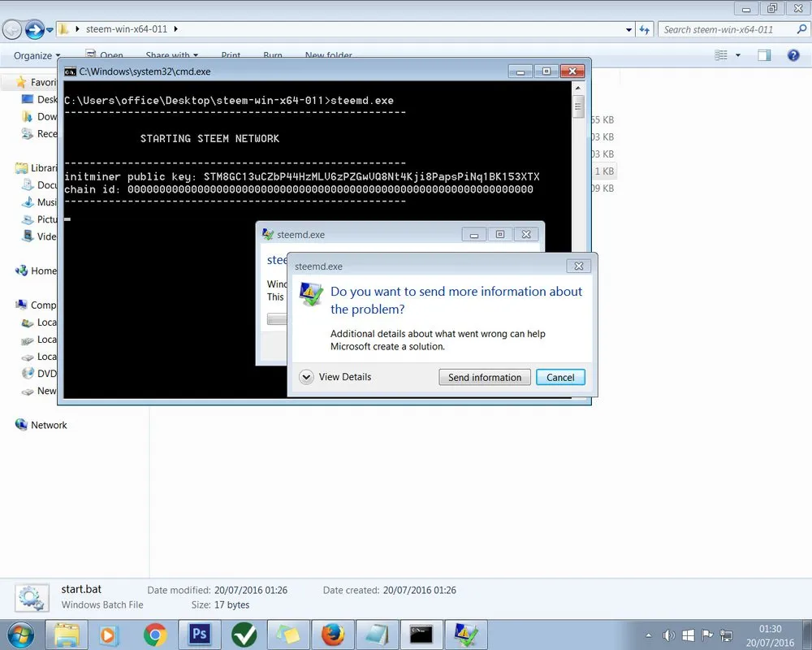Open the Share with menu
This screenshot has width=812, height=650.
point(171,54)
